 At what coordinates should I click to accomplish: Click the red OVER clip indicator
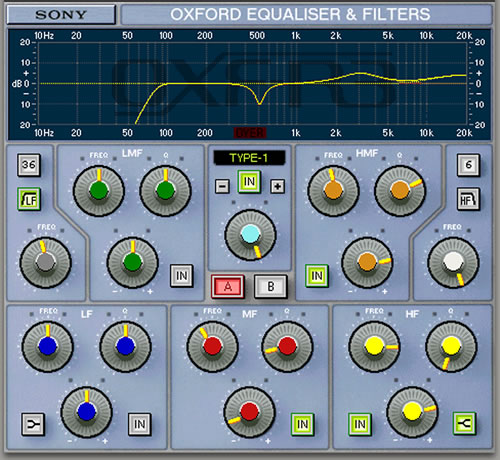click(250, 133)
